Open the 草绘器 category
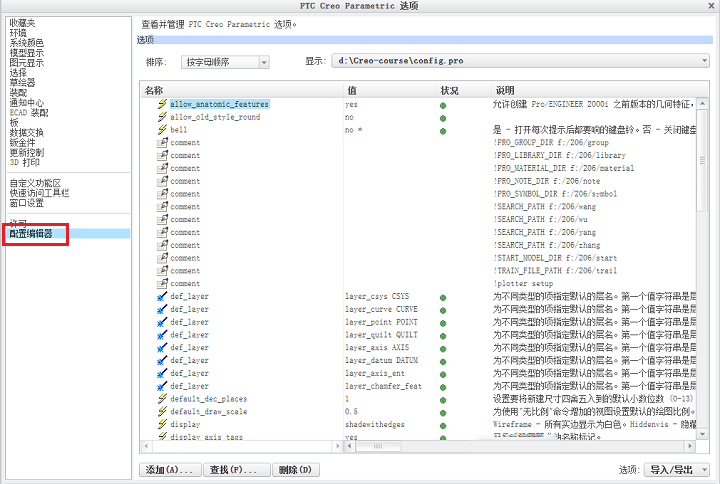Image resolution: width=720 pixels, height=484 pixels. (x=22, y=83)
